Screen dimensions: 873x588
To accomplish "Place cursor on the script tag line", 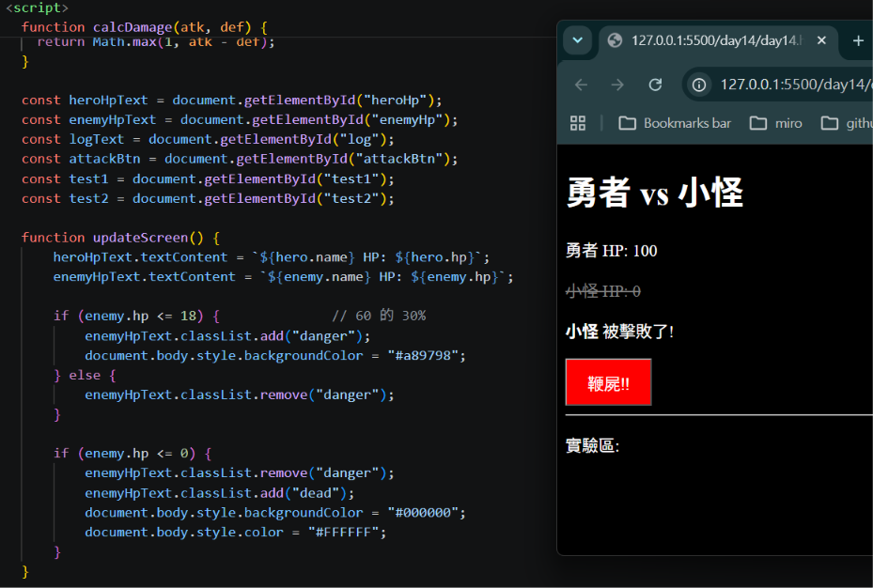I will click(x=37, y=8).
